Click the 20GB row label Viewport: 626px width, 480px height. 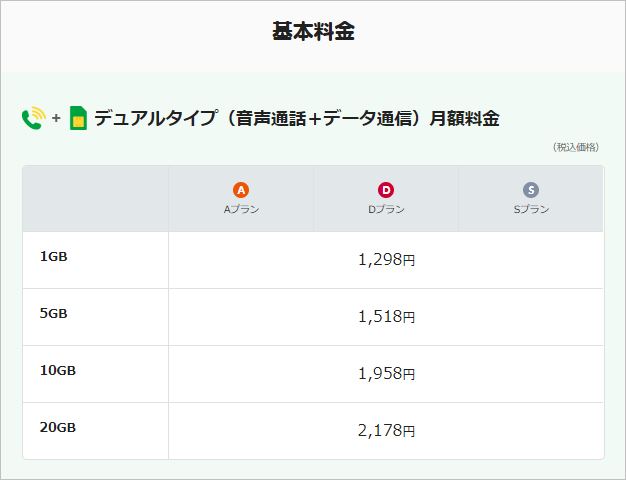(58, 427)
